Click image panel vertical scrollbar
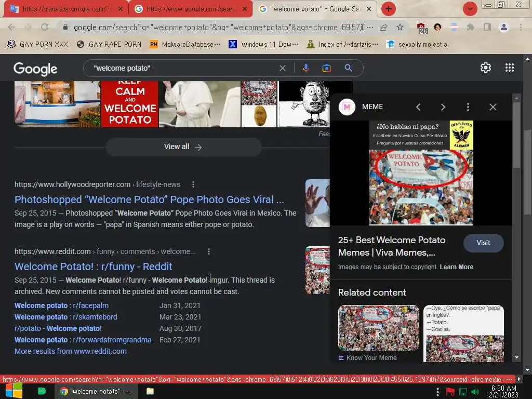This screenshot has height=399, width=532. (x=516, y=135)
